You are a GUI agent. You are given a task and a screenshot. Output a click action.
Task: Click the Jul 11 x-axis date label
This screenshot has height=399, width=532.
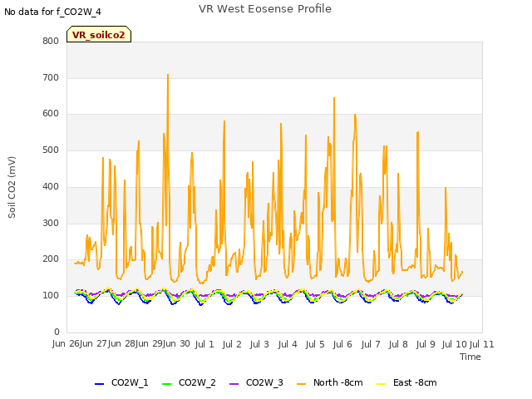pos(481,344)
